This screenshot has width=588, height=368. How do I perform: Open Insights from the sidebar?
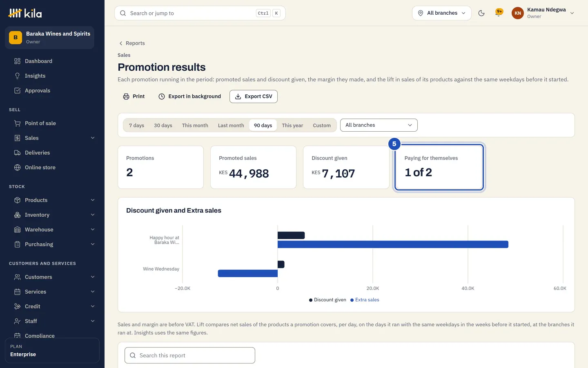pos(52,76)
